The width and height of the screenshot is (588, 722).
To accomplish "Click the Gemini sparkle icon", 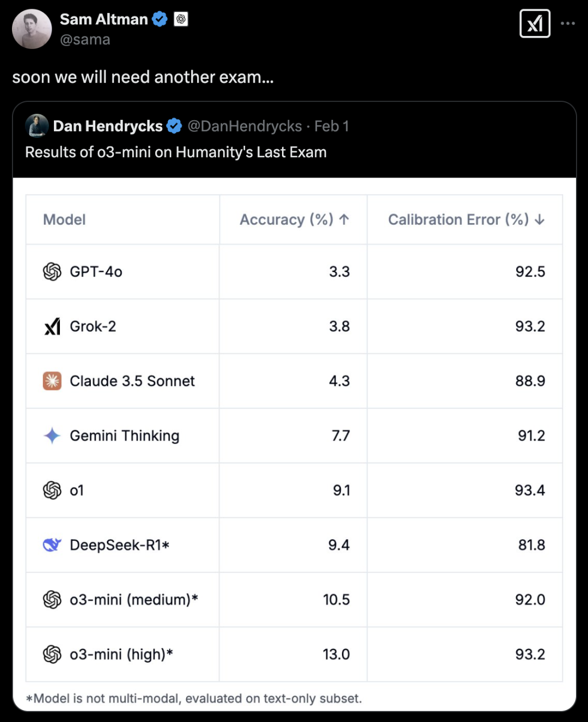I will [52, 436].
